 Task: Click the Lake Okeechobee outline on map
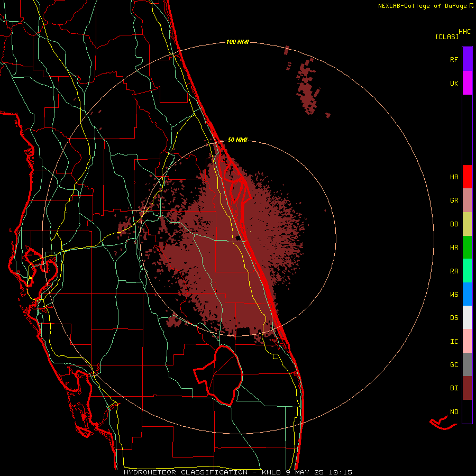coord(219,375)
